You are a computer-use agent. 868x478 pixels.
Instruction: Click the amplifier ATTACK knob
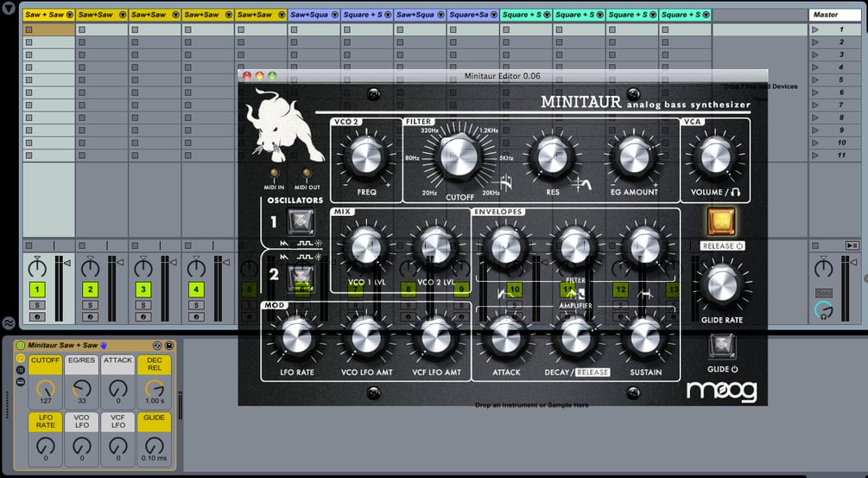coord(506,337)
